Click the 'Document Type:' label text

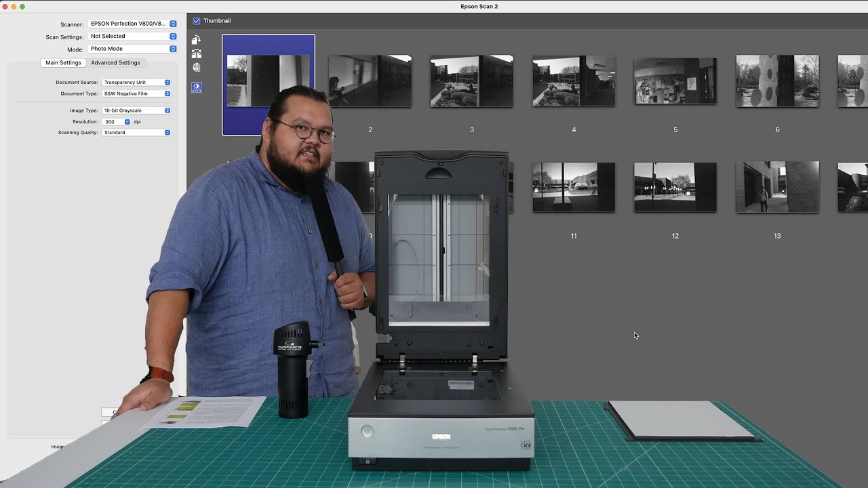[79, 94]
